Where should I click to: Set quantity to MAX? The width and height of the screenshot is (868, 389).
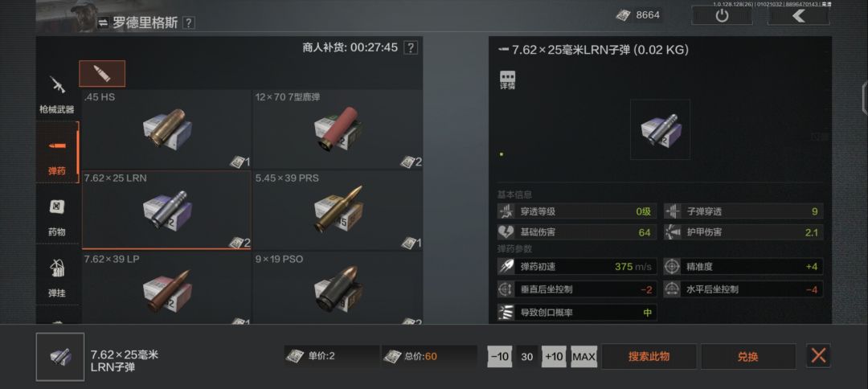coord(584,356)
